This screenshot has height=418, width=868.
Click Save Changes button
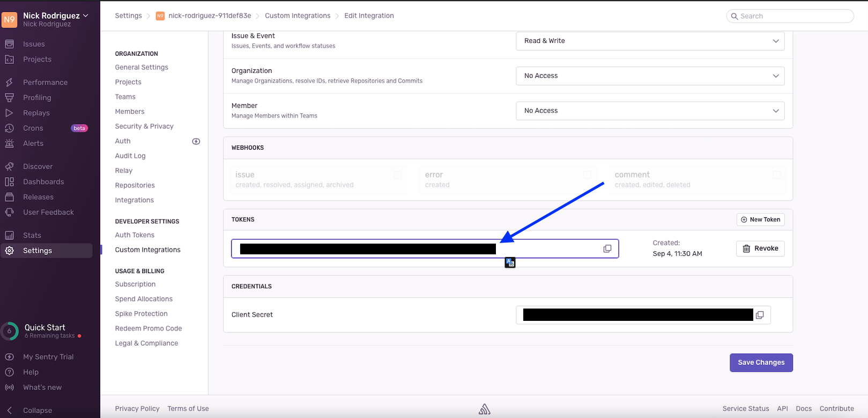tap(761, 363)
